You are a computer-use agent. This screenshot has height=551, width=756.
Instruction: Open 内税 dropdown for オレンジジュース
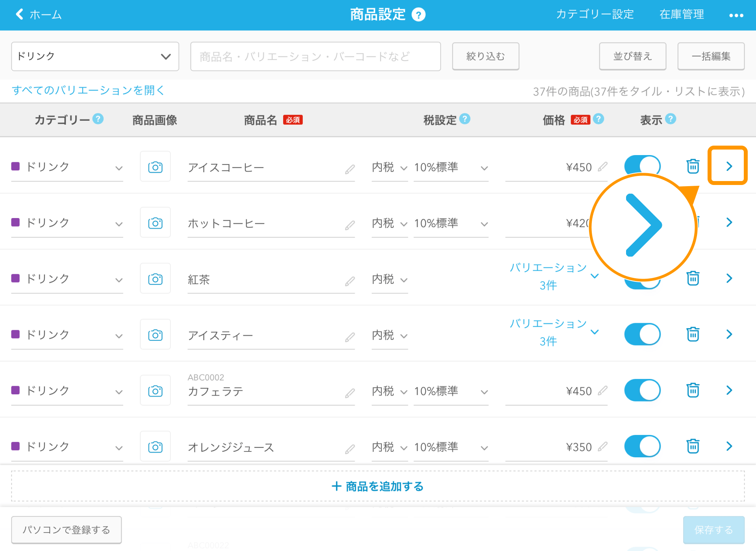point(390,447)
